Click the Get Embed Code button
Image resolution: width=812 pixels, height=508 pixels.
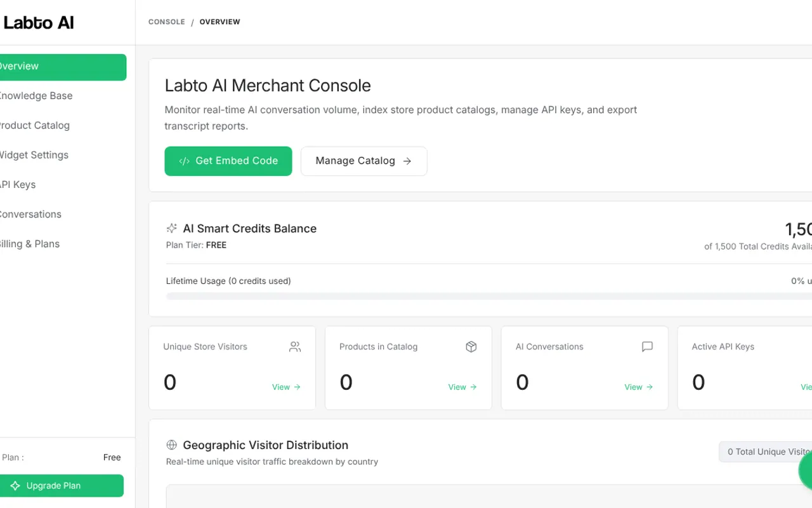228,161
